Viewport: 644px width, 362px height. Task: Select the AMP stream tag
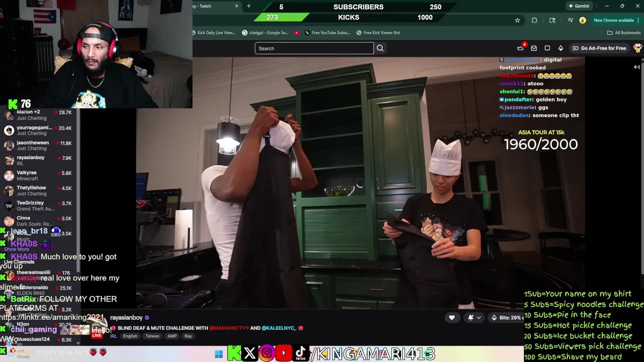172,336
